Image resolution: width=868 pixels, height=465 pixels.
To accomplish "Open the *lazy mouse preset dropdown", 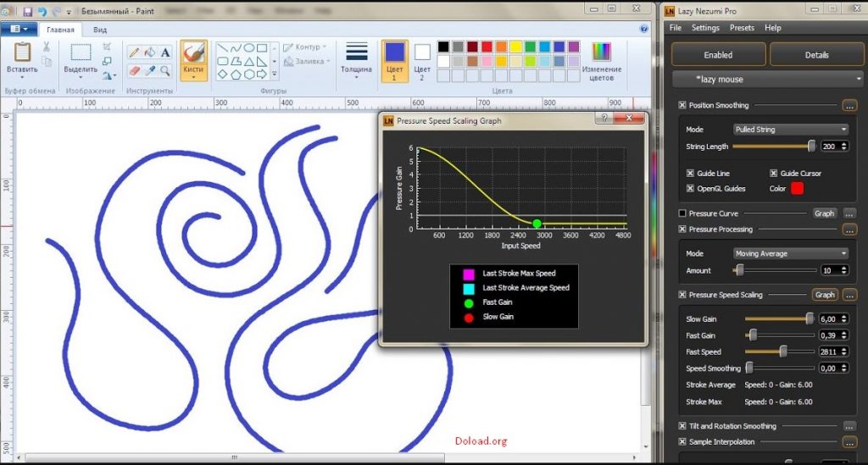I will point(767,79).
